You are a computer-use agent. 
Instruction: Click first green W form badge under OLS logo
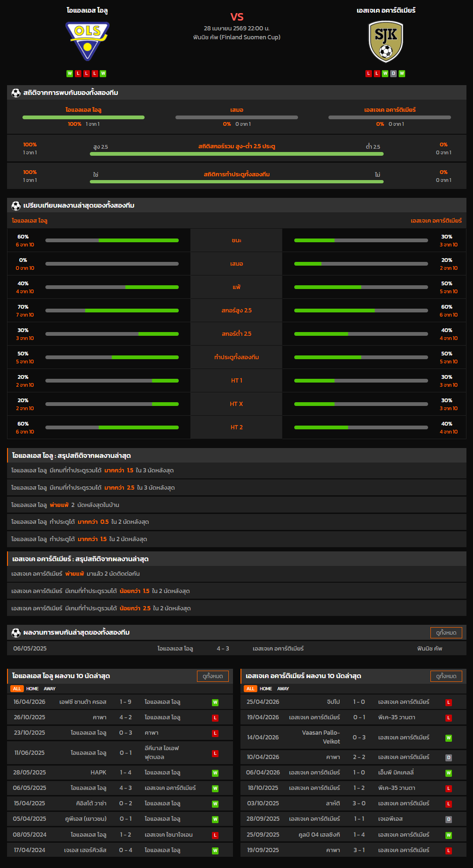tap(70, 73)
